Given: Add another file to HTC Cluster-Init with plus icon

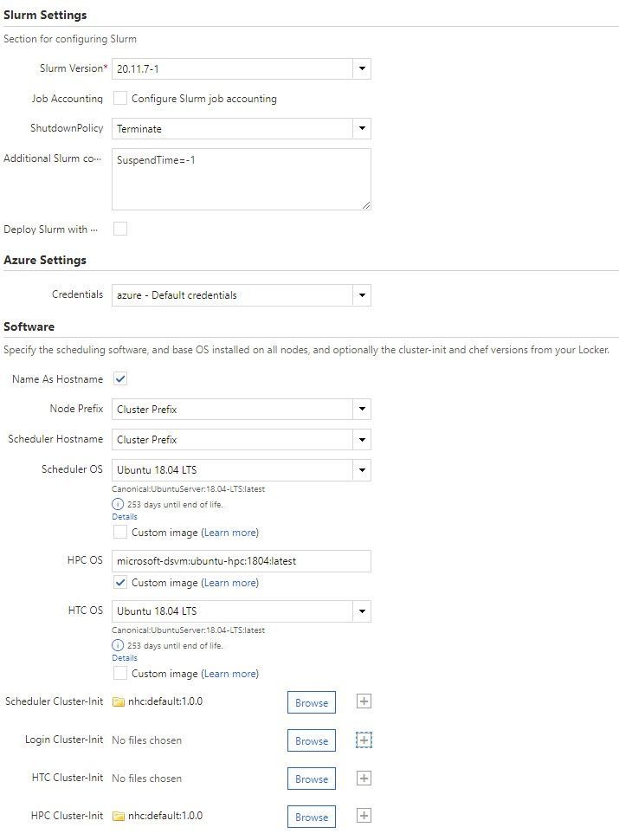Looking at the screenshot, I should [x=364, y=778].
